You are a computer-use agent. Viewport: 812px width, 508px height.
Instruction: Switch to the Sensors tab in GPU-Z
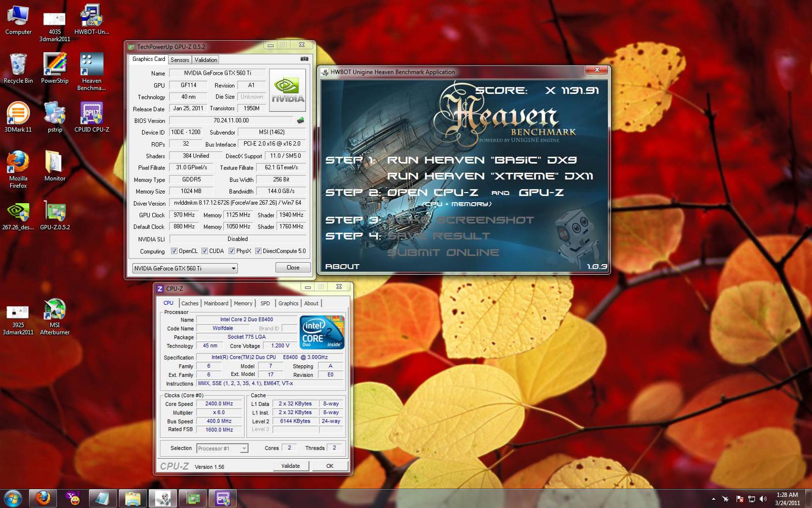pos(180,60)
